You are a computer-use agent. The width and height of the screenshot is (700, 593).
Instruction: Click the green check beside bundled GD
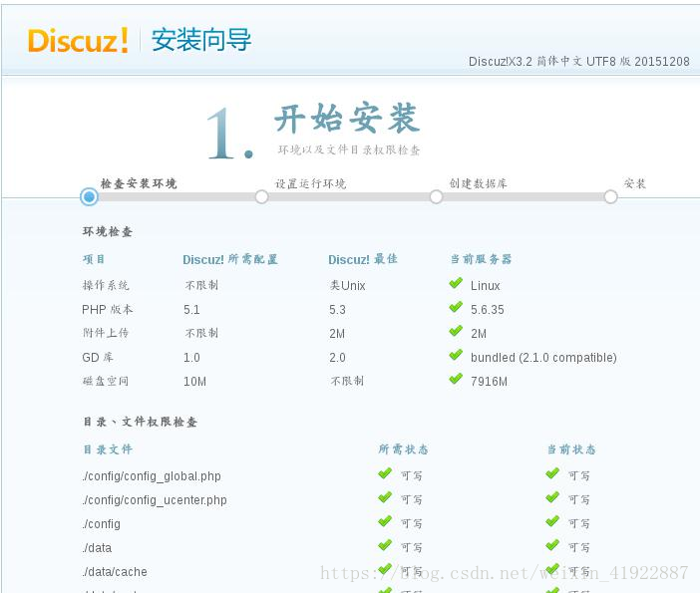[456, 355]
